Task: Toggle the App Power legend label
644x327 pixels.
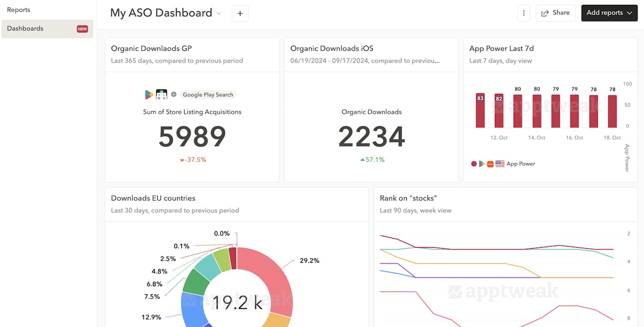Action: pyautogui.click(x=521, y=163)
